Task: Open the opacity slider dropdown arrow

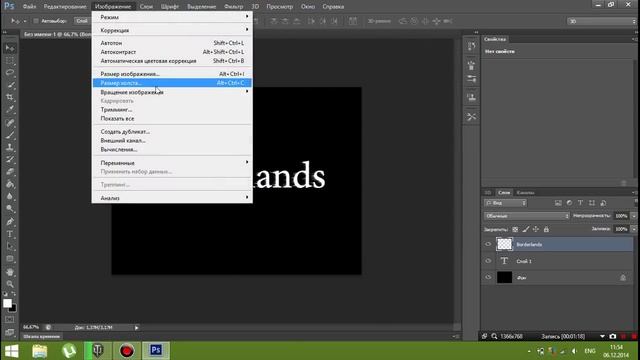Action: point(634,216)
